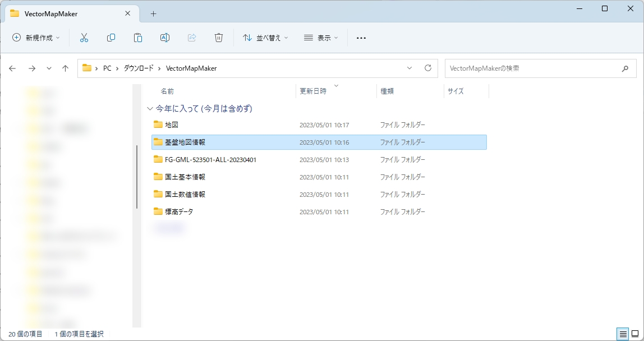Go up one folder level arrow
The image size is (644, 341).
pos(65,68)
